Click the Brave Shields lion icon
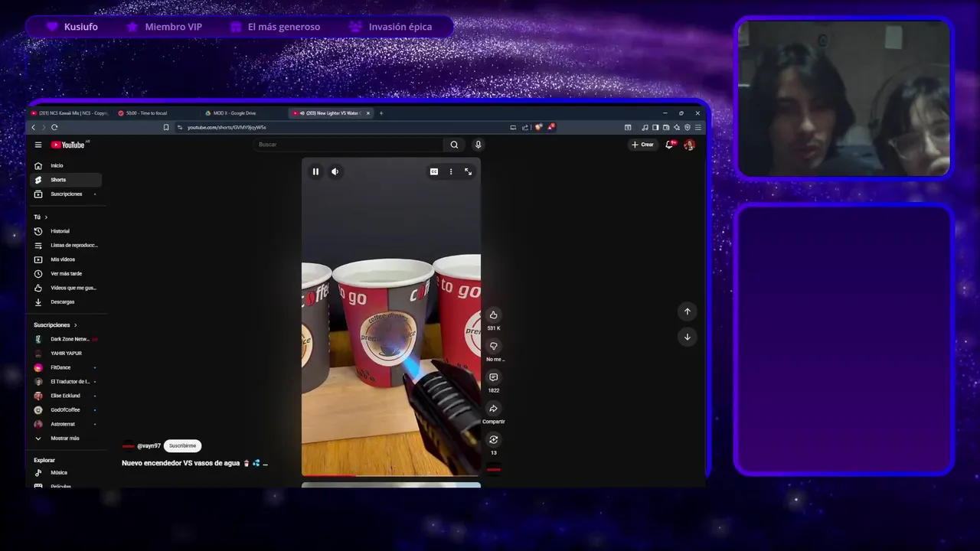This screenshot has width=980, height=551. point(538,127)
